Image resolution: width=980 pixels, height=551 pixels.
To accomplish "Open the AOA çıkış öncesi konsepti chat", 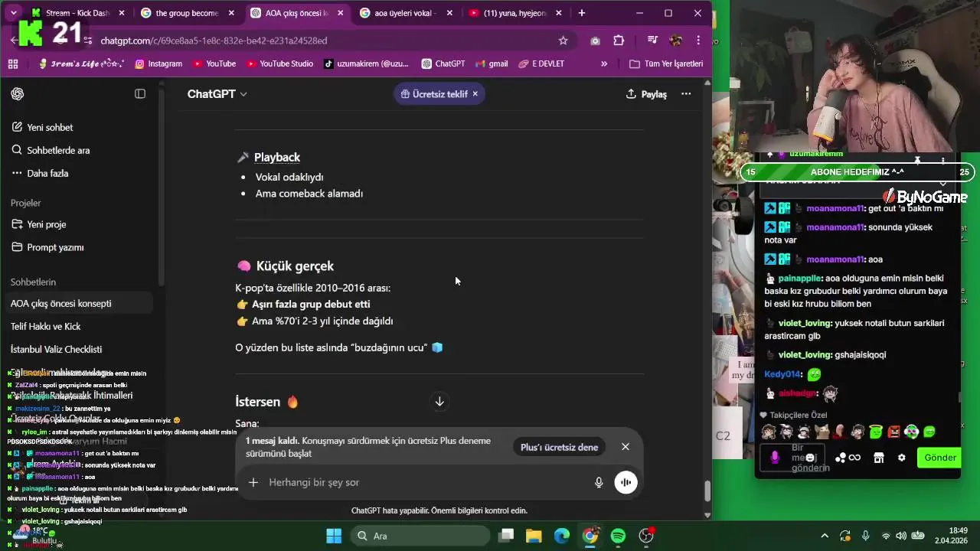I will [x=79, y=303].
